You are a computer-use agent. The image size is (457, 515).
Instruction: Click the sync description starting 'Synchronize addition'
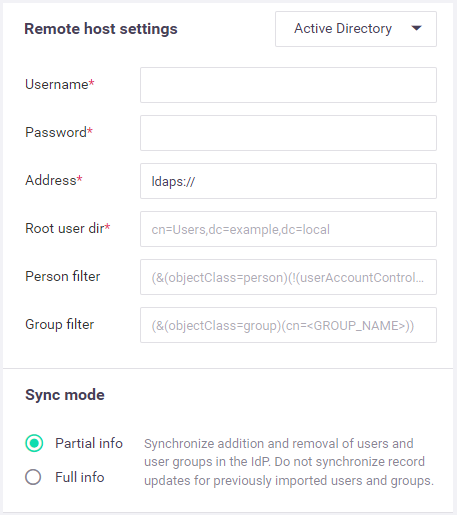[289, 462]
